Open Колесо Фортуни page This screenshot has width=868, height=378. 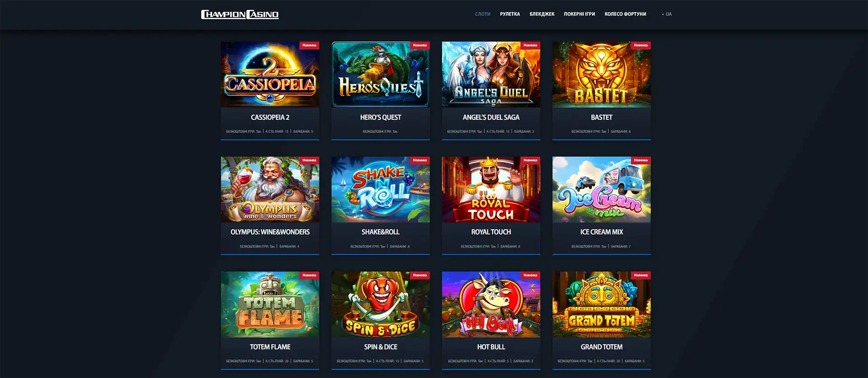tap(625, 14)
